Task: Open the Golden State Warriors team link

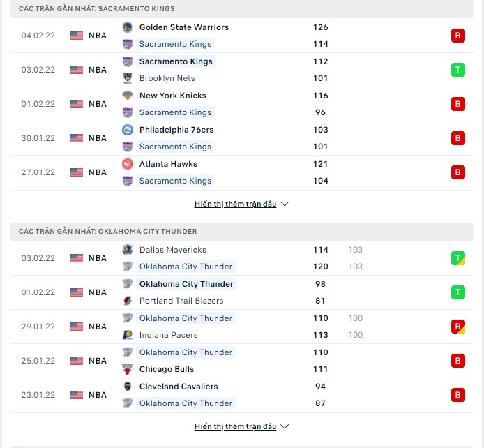Action: [183, 27]
